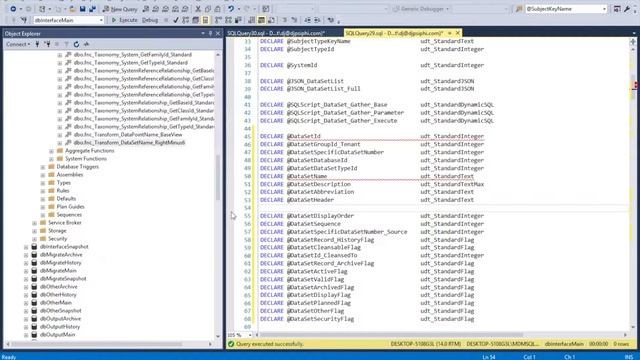
Task: Expand the Database Triggers folder
Action: point(43,167)
